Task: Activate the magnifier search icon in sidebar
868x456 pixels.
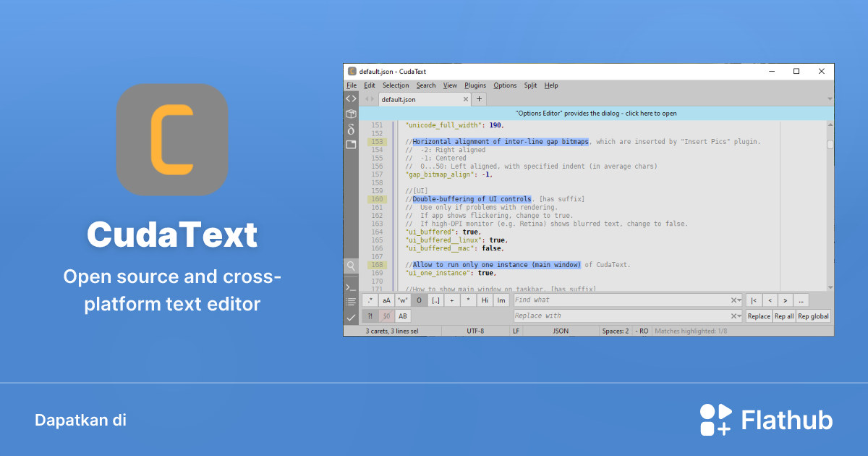Action: click(351, 266)
